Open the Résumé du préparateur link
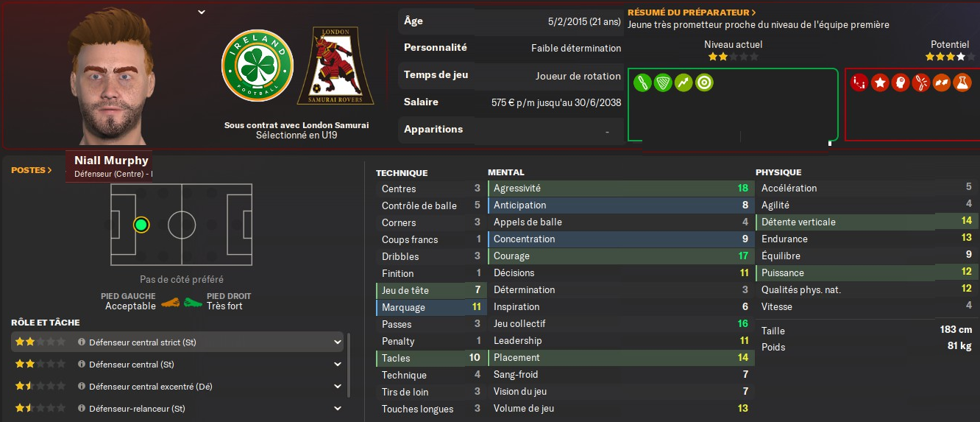980x422 pixels. click(x=692, y=13)
